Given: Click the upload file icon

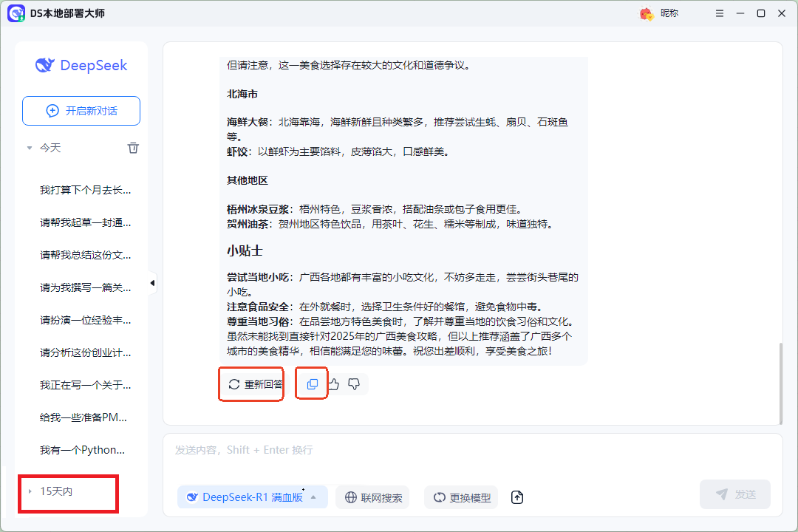Looking at the screenshot, I should tap(517, 497).
